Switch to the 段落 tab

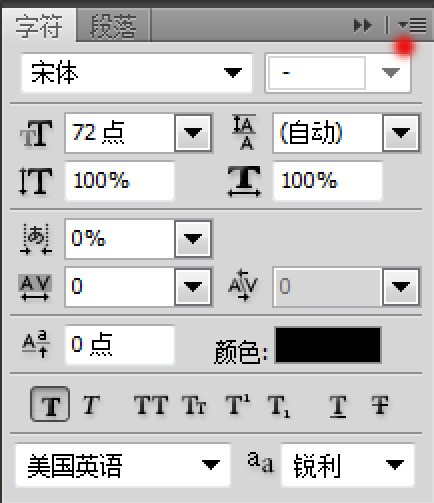click(113, 26)
